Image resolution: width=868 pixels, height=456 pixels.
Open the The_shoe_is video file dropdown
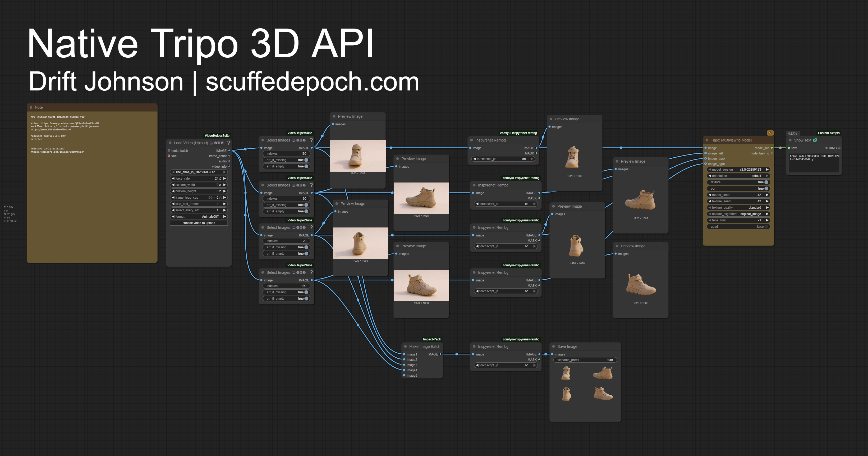199,172
